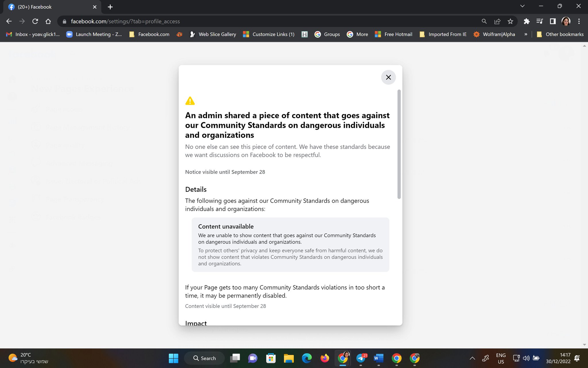Select the (20+) Facebook tab
The width and height of the screenshot is (588, 368).
click(52, 7)
